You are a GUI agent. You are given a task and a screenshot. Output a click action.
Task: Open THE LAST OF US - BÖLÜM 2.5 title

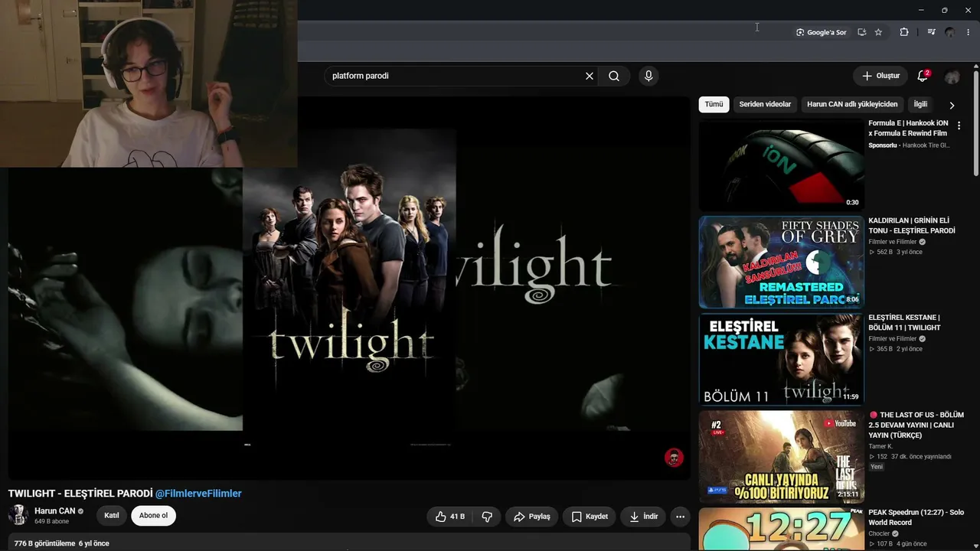(x=916, y=425)
